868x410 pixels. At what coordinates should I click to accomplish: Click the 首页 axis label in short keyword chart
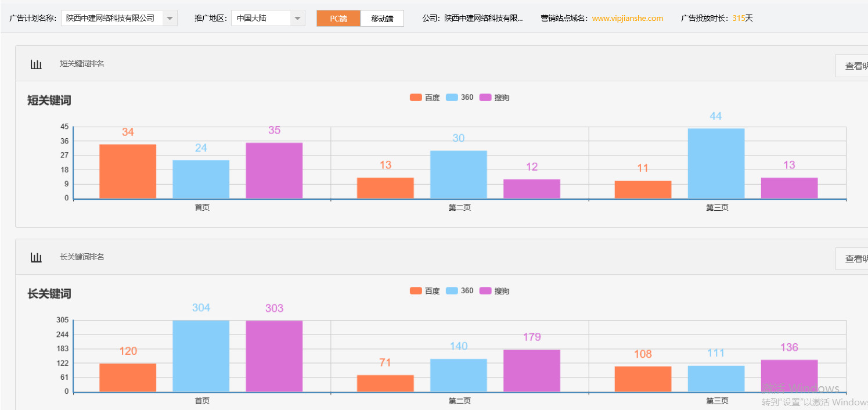201,207
